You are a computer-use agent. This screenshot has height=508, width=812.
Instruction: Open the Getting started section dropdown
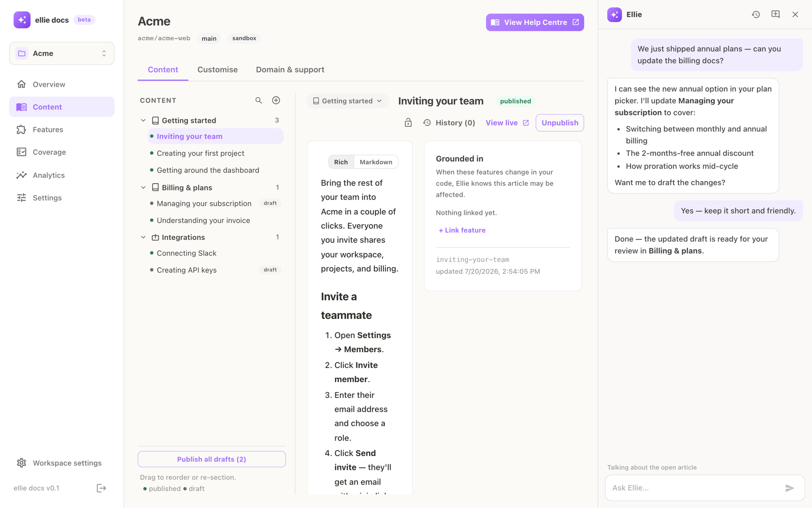click(x=347, y=101)
